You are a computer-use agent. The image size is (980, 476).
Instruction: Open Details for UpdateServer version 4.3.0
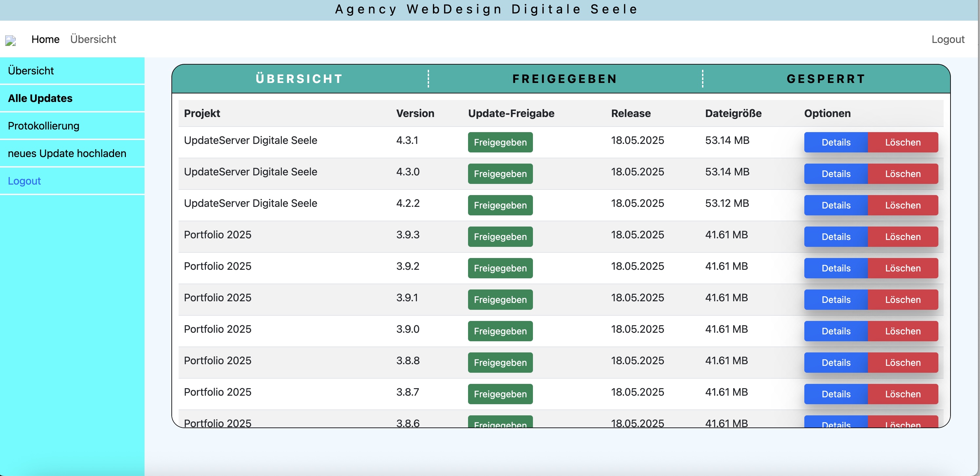pyautogui.click(x=836, y=174)
